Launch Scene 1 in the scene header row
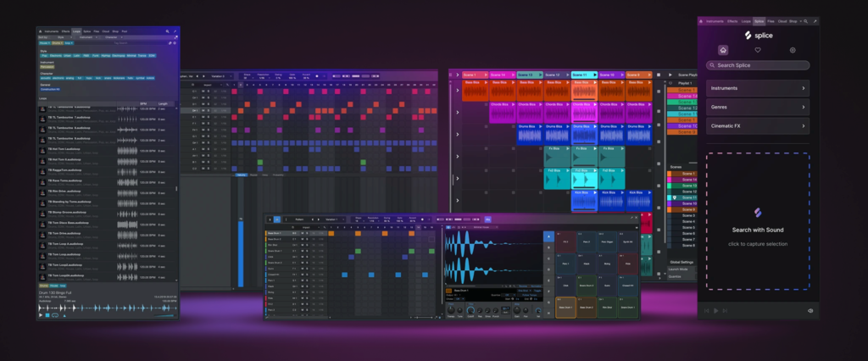This screenshot has height=361, width=868. click(x=476, y=75)
